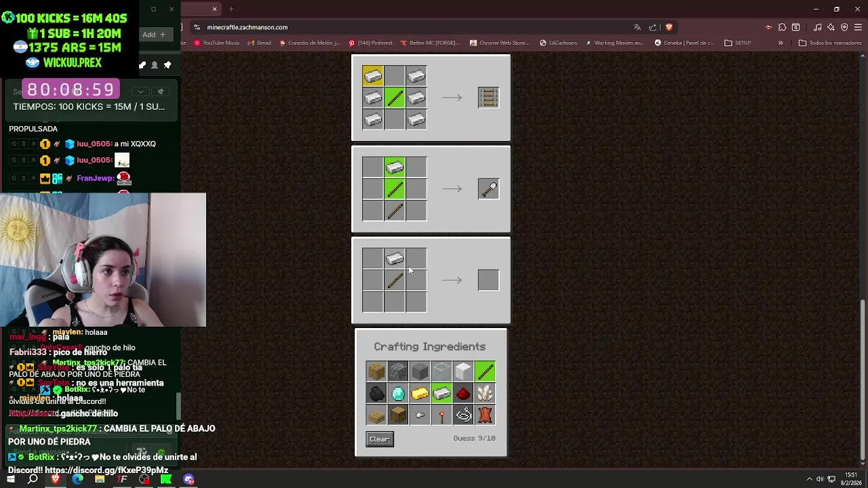Image resolution: width=868 pixels, height=488 pixels.
Task: Click Add button in stream panel
Action: click(x=154, y=35)
